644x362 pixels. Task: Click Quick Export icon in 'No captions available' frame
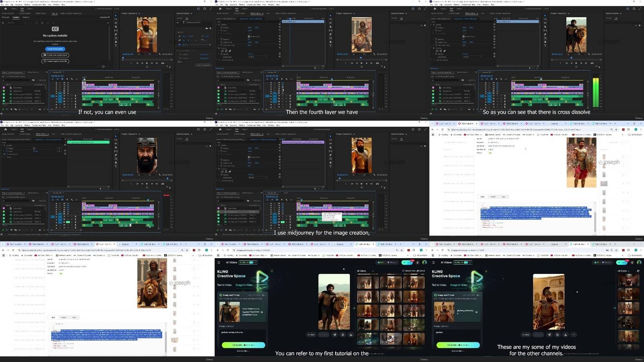click(x=204, y=8)
